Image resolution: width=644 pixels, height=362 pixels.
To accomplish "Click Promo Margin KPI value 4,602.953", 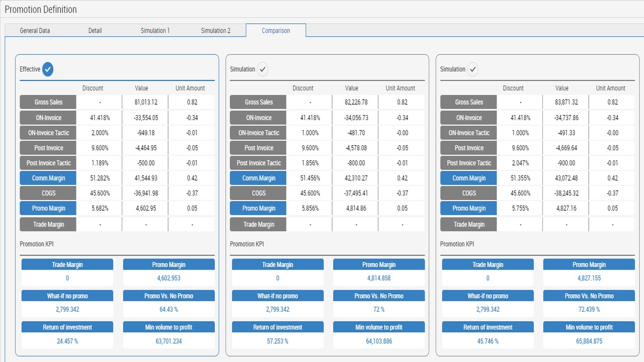I will point(169,278).
